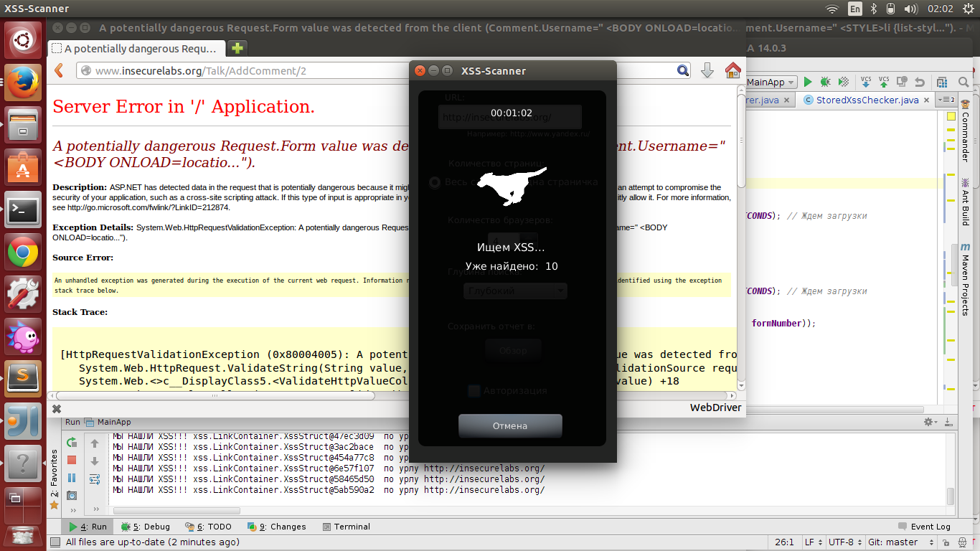Open the Глубокий scan depth dropdown
Screen dimensions: 980x551
[514, 291]
